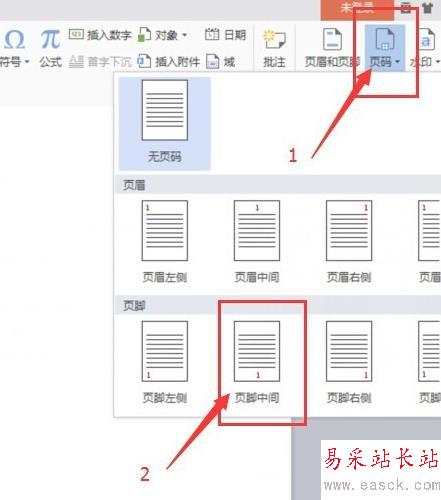Select the 无页码 no page number option
This screenshot has width=441, height=500.
click(x=165, y=123)
